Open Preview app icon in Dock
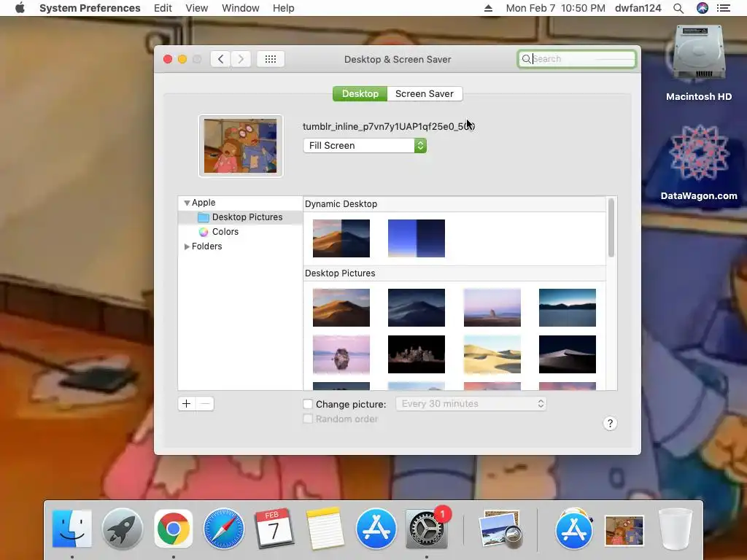Screen dimensions: 747x560 coord(500,529)
